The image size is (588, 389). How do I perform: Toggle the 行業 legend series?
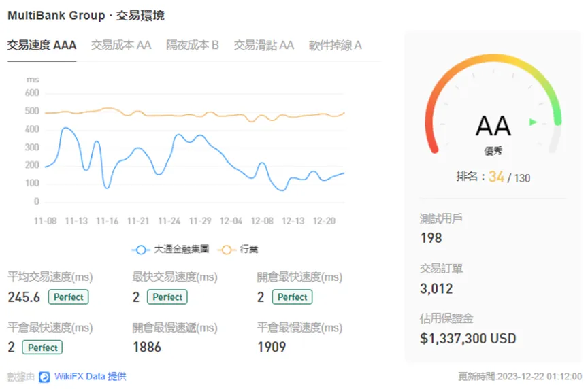click(238, 249)
